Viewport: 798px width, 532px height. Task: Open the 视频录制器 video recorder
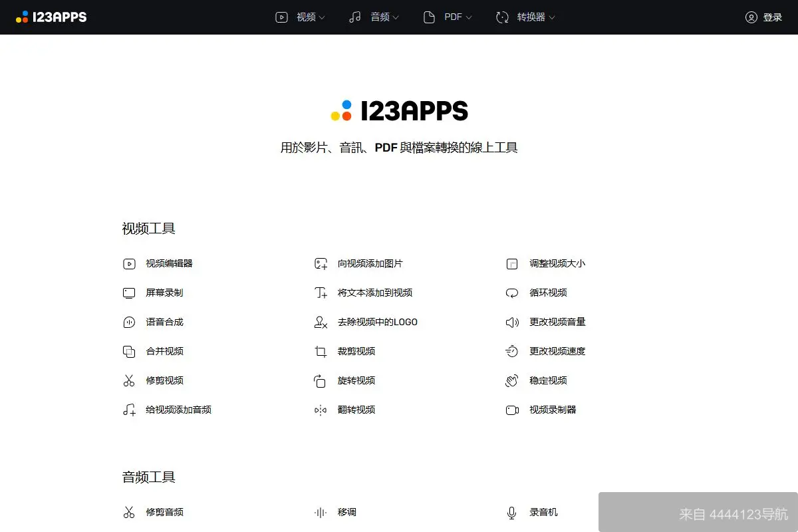553,410
